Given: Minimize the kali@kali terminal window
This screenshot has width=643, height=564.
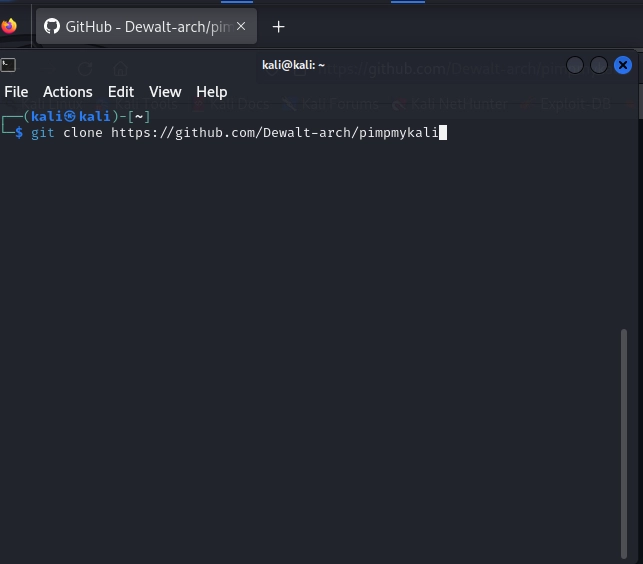Looking at the screenshot, I should [575, 65].
